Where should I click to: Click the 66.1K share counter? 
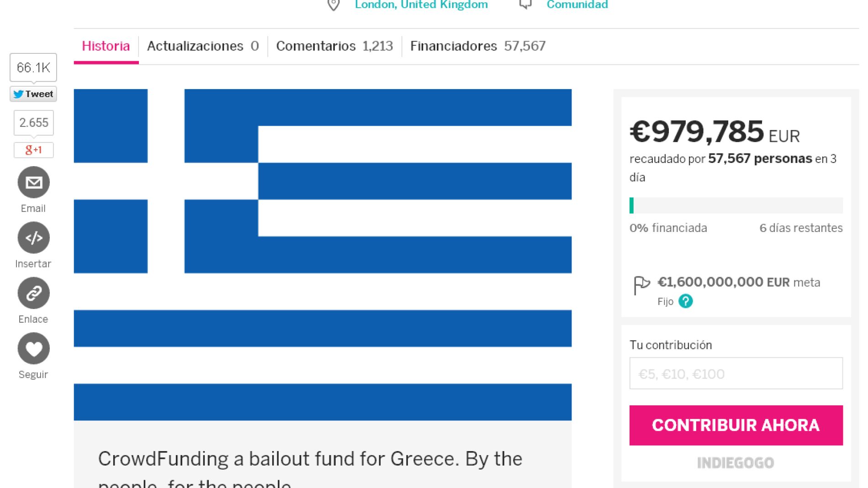(x=33, y=67)
